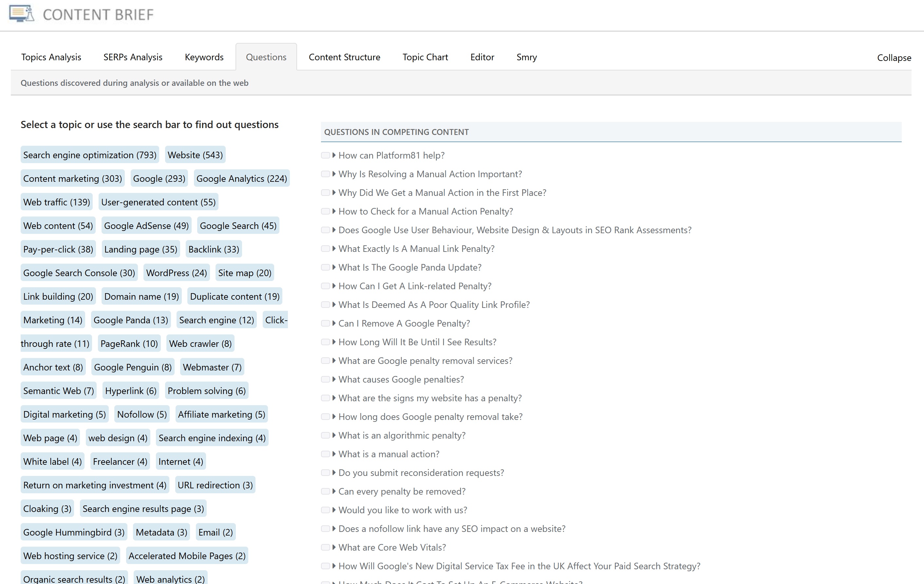Click 'How Will Google's New Digital Service Tax Fee' question
Screen dimensions: 924x584
point(519,566)
